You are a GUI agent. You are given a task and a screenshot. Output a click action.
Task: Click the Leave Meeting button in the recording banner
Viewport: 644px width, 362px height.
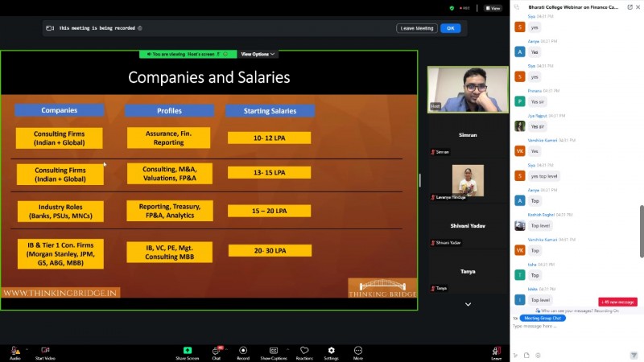pos(417,28)
